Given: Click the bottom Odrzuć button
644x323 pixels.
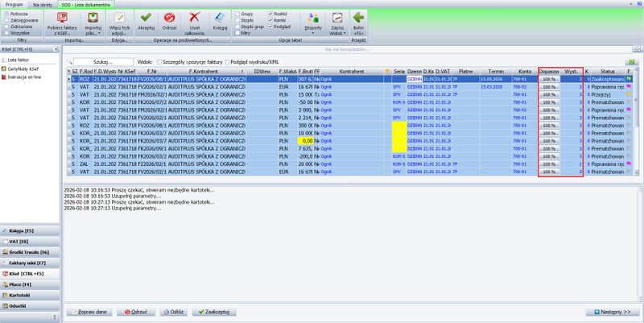Looking at the screenshot, I should (136, 312).
